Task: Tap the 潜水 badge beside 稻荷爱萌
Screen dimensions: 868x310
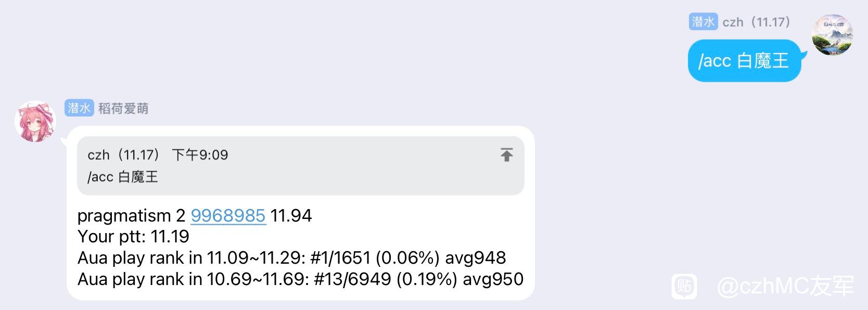Action: [79, 108]
